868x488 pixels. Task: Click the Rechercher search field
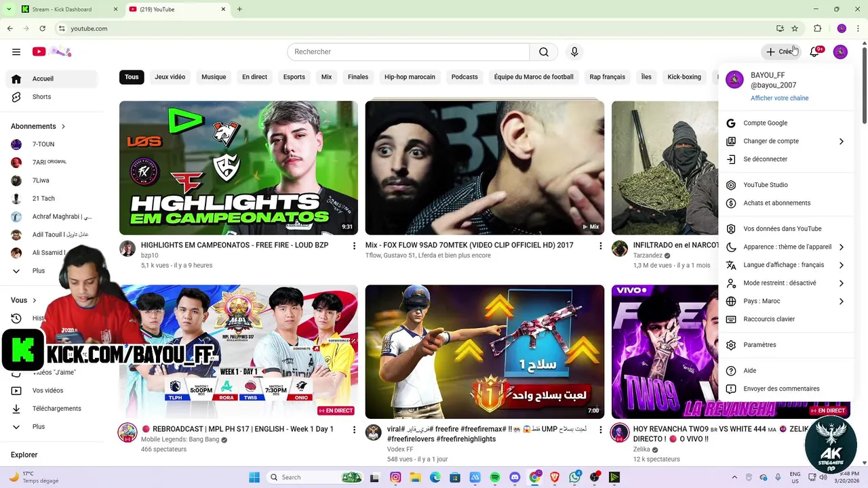click(x=408, y=52)
